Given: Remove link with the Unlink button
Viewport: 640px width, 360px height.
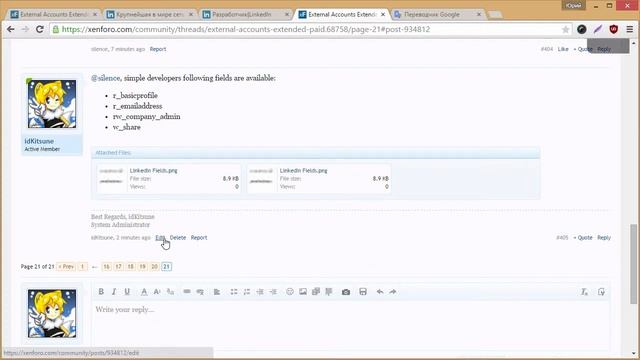Looking at the screenshot, I should click(200, 291).
